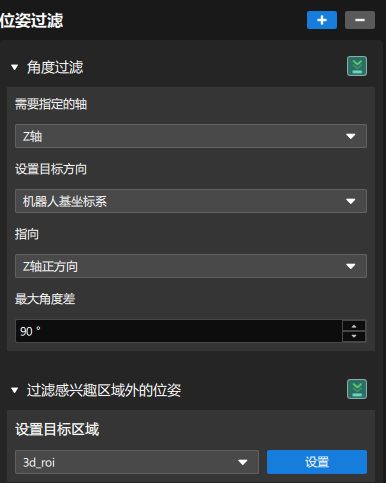This screenshot has height=483, width=386.
Task: Click the green arrow icon beside 角度过滤
Action: 357,66
